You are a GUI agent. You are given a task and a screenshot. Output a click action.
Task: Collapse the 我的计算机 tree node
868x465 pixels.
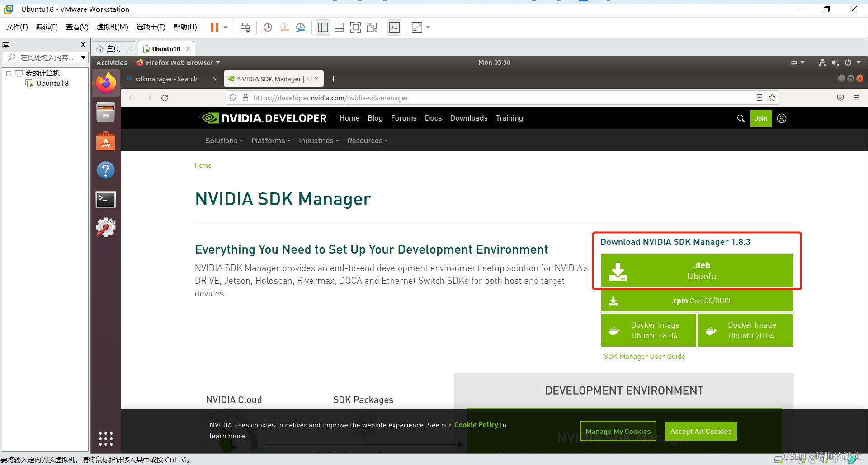click(9, 73)
